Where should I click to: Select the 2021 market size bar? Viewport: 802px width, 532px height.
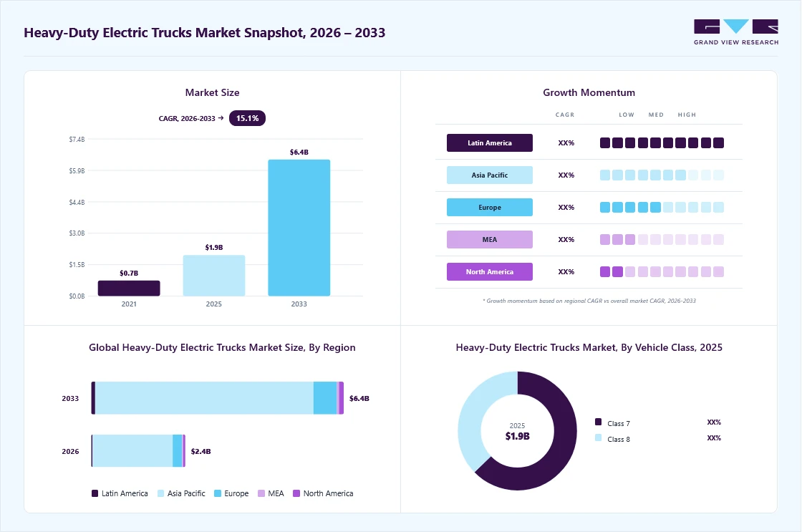coord(129,288)
